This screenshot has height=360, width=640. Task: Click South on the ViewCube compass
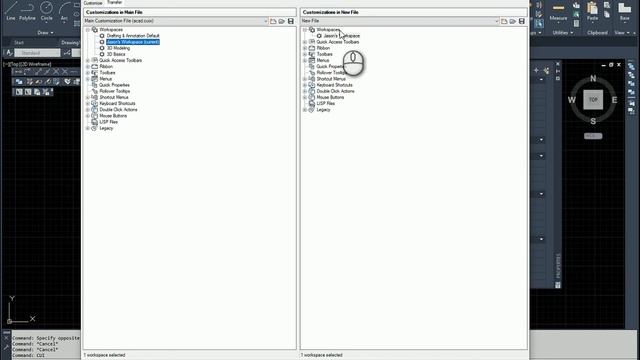point(593,121)
